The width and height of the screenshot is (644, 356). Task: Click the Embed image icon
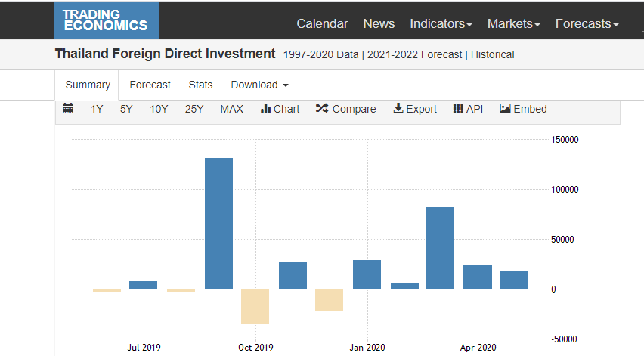[505, 109]
